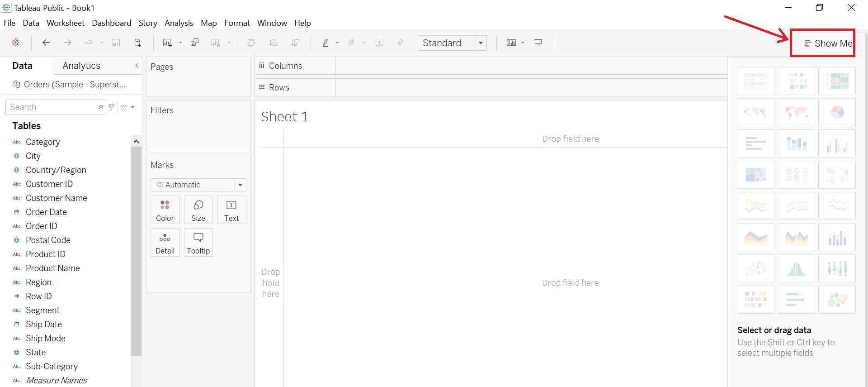Click the Text button in Marks
The image size is (868, 387).
[x=231, y=210]
